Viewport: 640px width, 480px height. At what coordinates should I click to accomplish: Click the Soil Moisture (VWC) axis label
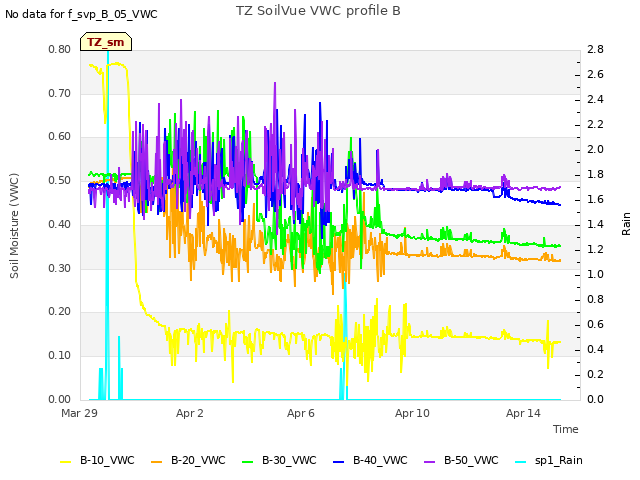click(14, 226)
